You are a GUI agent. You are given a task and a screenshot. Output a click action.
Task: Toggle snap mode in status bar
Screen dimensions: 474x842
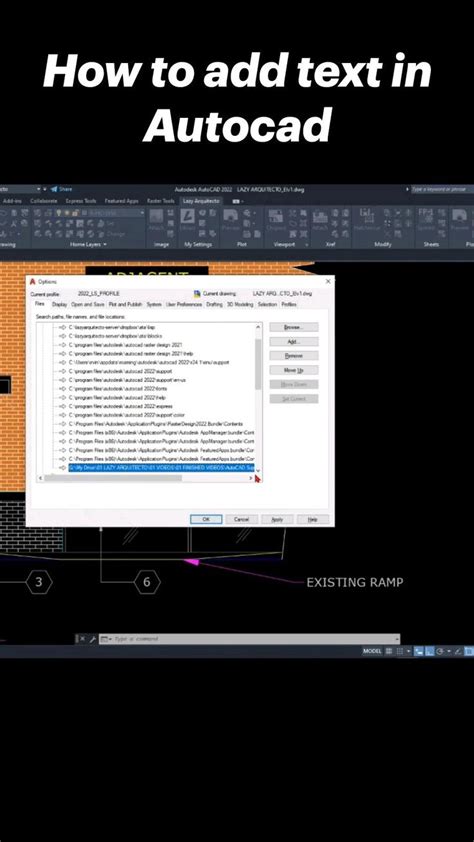pyautogui.click(x=399, y=651)
